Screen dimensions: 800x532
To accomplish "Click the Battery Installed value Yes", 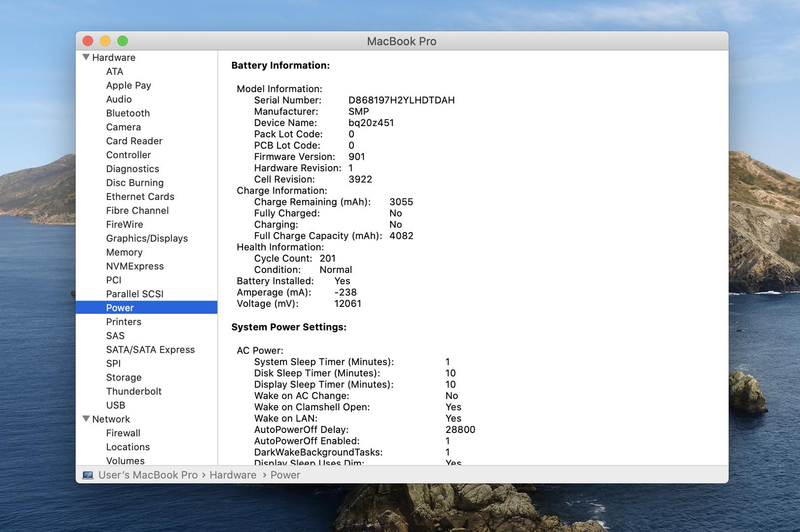I will pyautogui.click(x=342, y=281).
